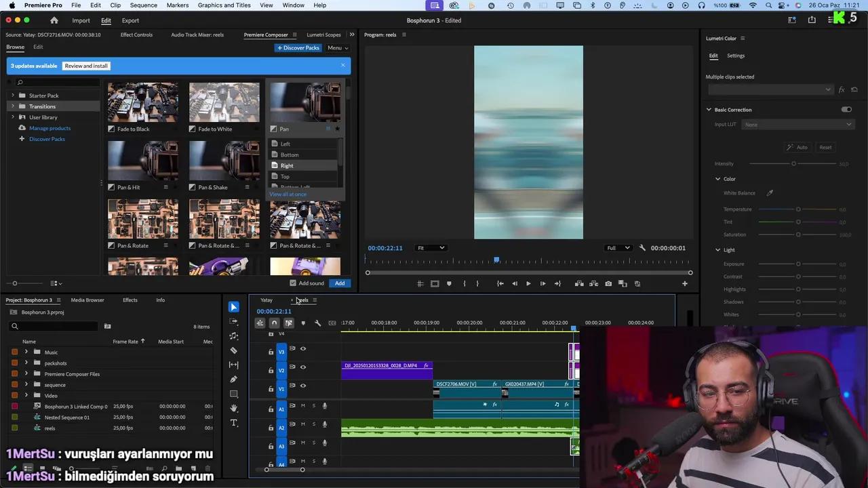Go to In point in Program monitor
Viewport: 868px width, 488px height.
[x=500, y=284]
